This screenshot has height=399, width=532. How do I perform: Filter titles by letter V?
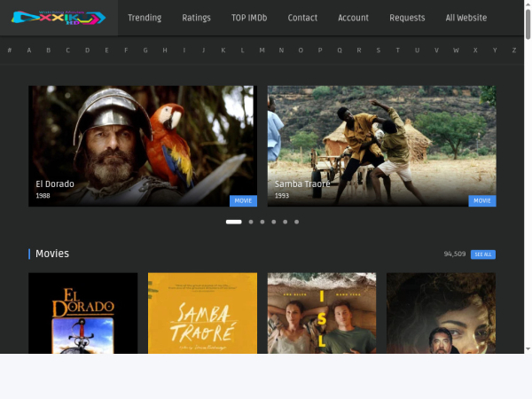click(x=436, y=51)
